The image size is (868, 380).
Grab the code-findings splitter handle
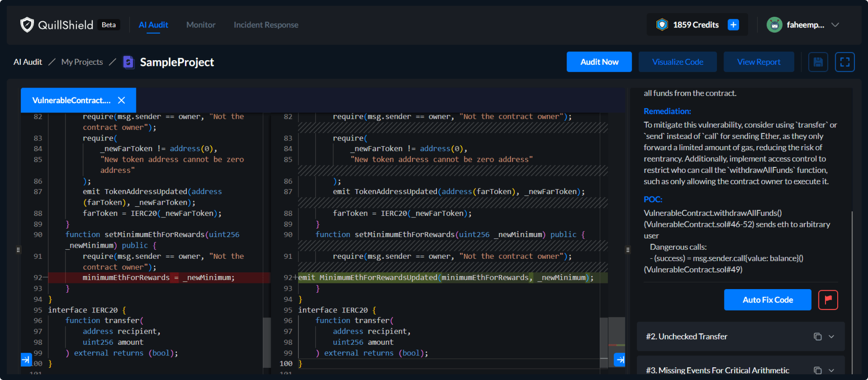pos(628,249)
